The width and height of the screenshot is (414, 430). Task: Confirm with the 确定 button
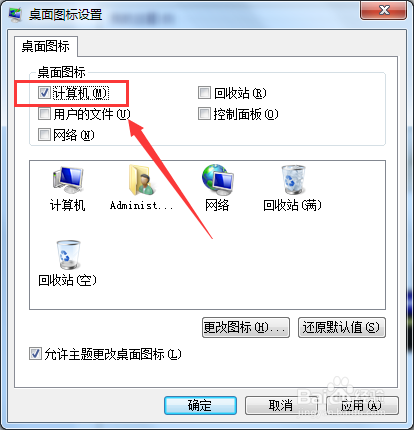pos(200,405)
